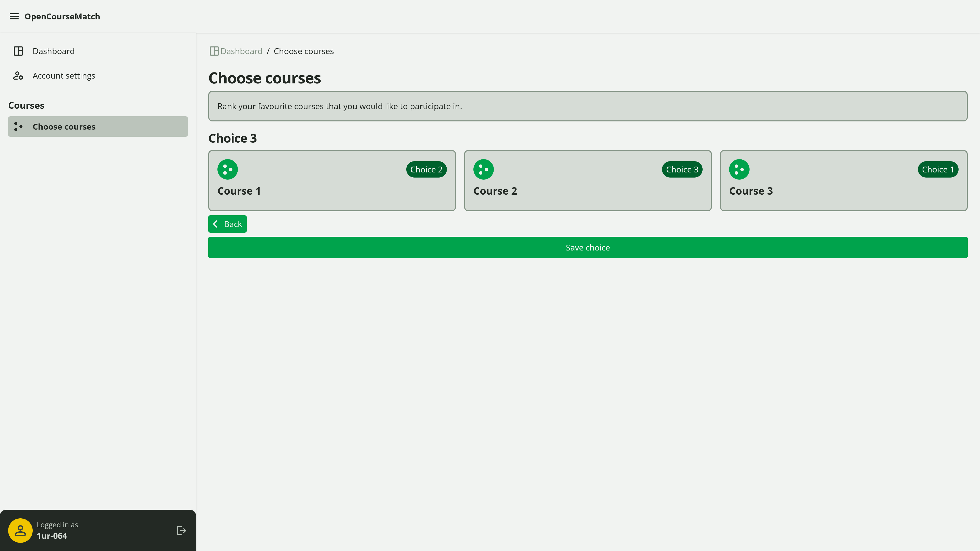Click the Dashboard breadcrumb link
Viewport: 980px width, 551px height.
241,51
